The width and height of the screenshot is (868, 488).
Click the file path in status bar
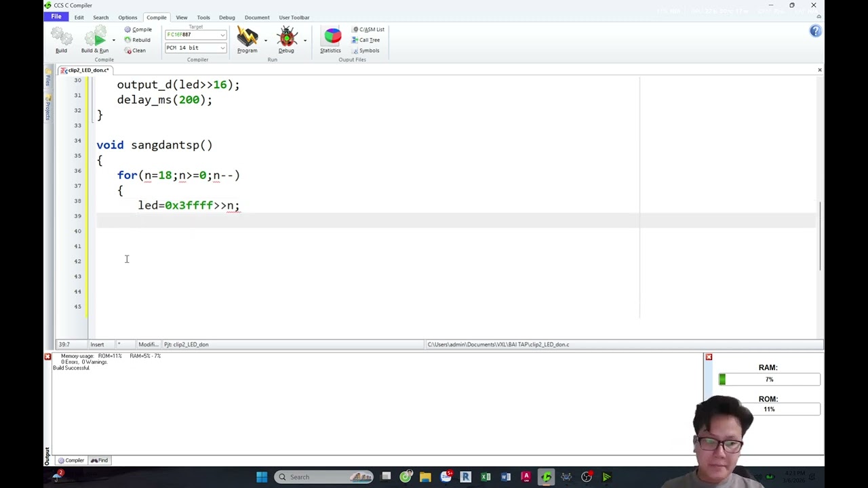[x=498, y=344]
